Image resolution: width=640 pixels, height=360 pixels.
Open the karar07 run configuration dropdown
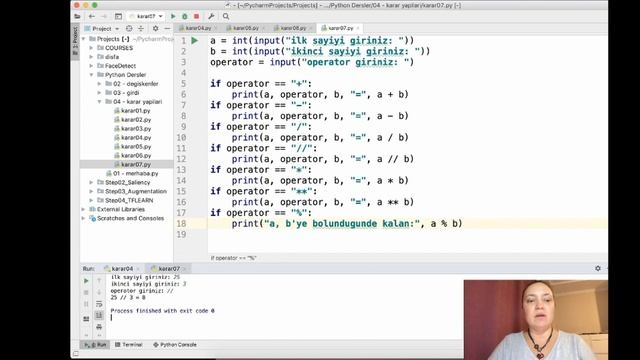tap(146, 16)
